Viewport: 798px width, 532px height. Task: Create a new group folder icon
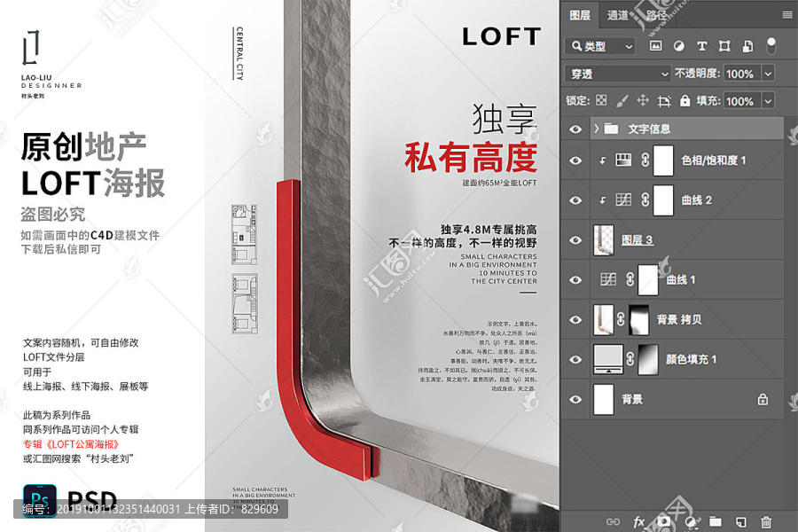point(716,521)
